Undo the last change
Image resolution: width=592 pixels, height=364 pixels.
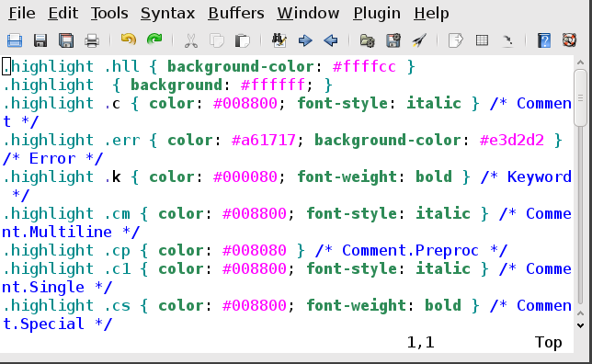point(129,40)
